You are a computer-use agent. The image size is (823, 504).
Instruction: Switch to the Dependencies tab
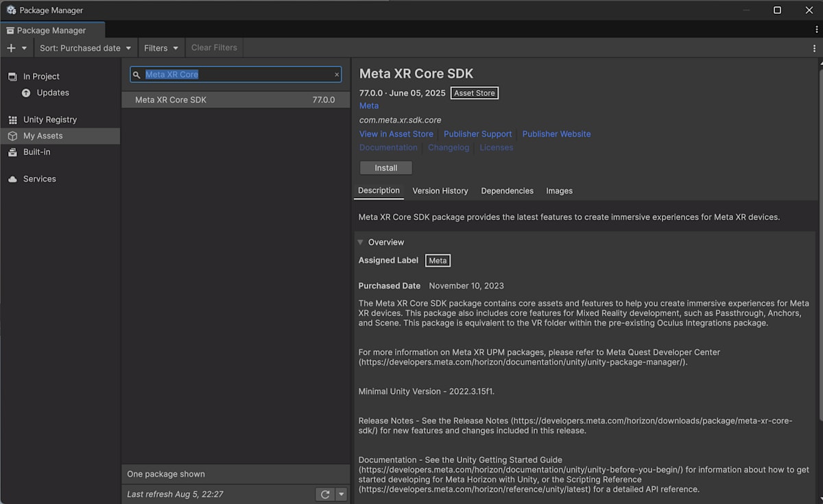(x=508, y=191)
